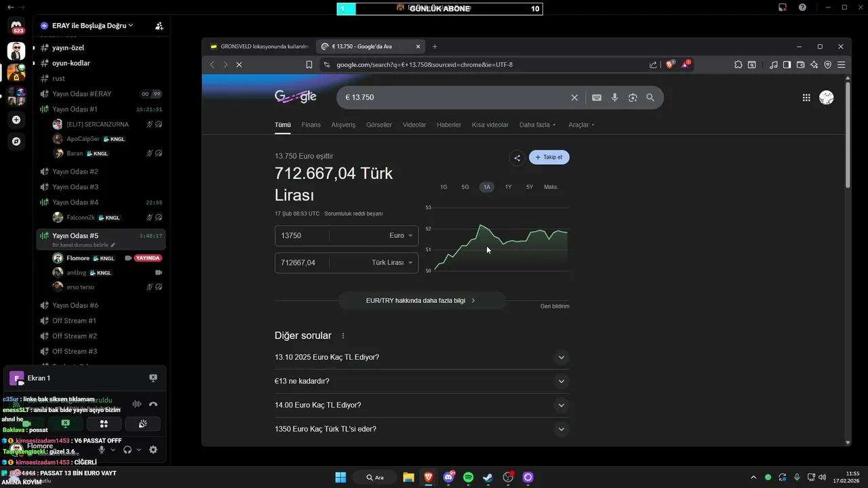Share the currency conversion result
The height and width of the screenshot is (488, 868).
[x=517, y=158]
